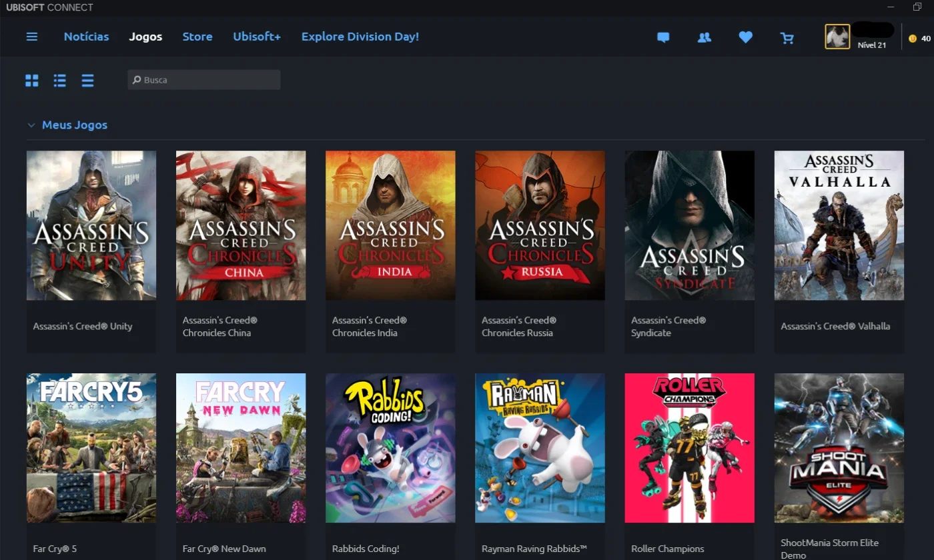The image size is (934, 560).
Task: Click 'ShootMania Storm Elite Demo' title text
Action: tap(829, 549)
